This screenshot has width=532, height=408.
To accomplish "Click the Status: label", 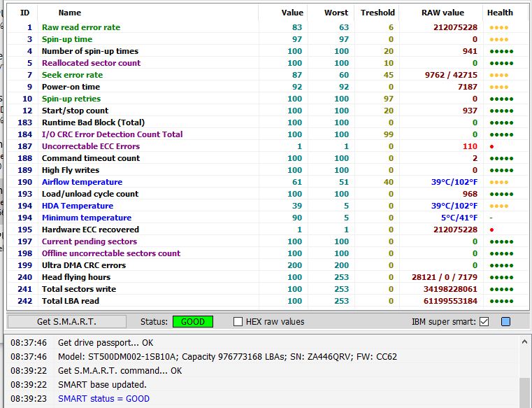I will (154, 321).
